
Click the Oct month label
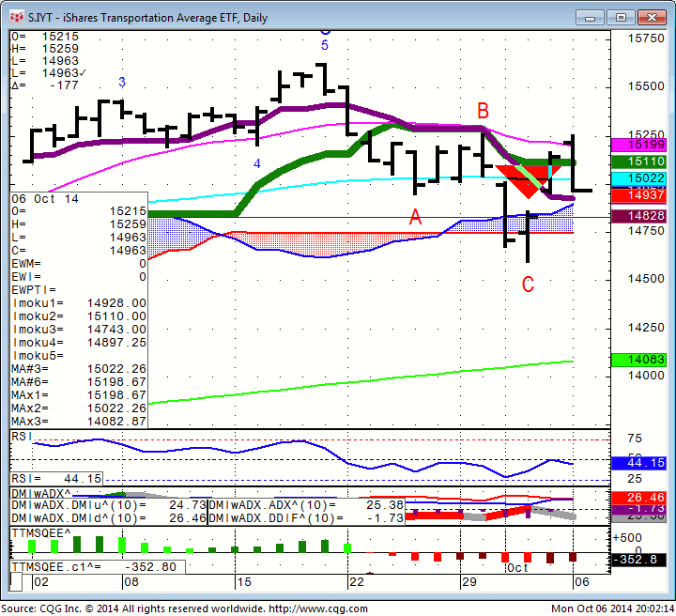517,568
